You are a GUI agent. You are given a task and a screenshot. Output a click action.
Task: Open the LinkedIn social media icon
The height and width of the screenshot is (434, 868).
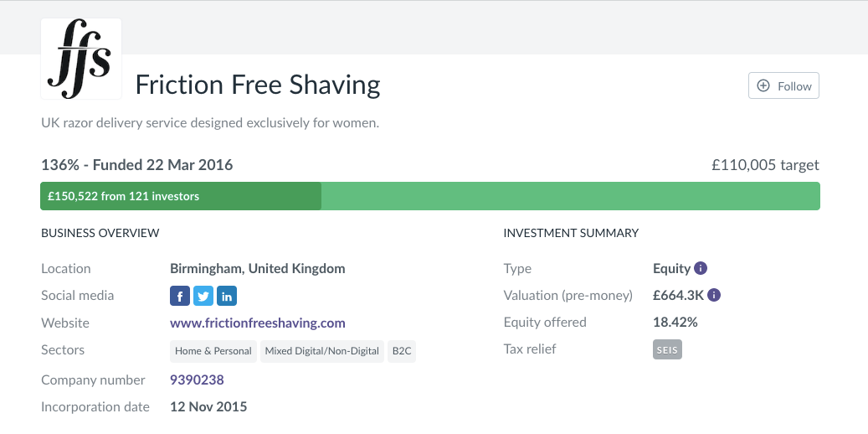point(227,296)
